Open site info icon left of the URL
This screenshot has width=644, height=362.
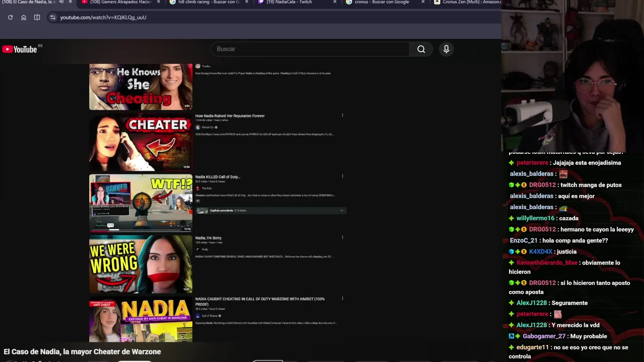[53, 17]
